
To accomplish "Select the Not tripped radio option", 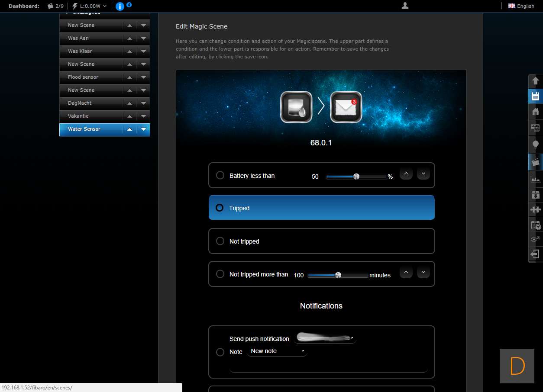I will [x=220, y=241].
